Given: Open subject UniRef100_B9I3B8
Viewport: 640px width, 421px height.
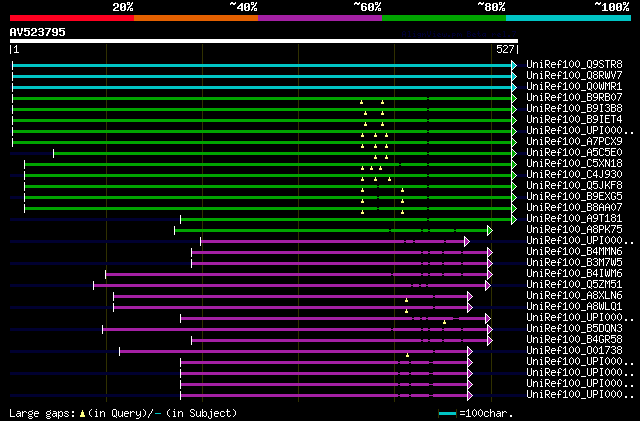Looking at the screenshot, I should click(574, 109).
